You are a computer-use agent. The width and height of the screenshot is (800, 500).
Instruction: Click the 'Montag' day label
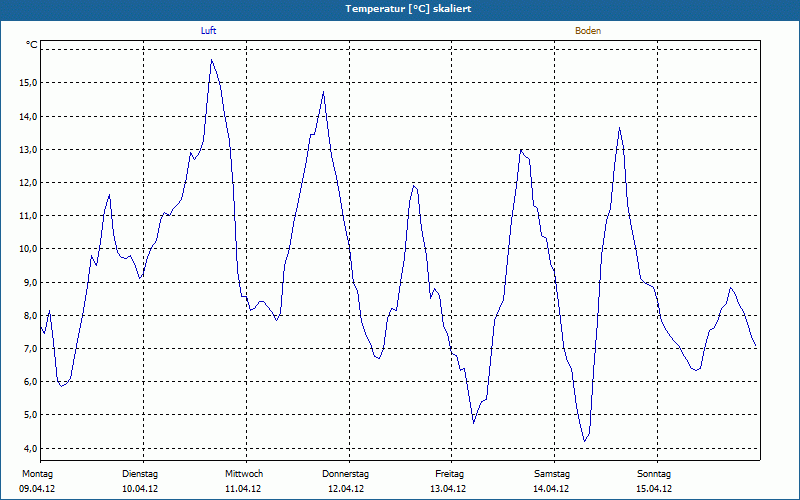coord(37,474)
